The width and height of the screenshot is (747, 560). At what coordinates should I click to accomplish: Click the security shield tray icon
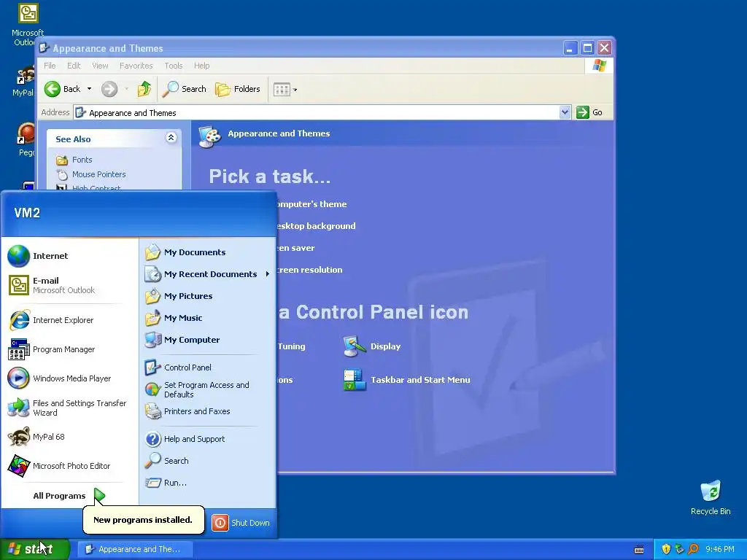(x=666, y=549)
